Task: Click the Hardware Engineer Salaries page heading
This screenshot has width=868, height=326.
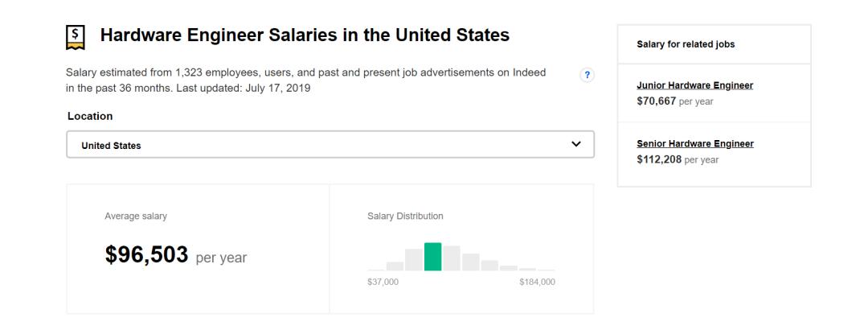Action: [304, 36]
